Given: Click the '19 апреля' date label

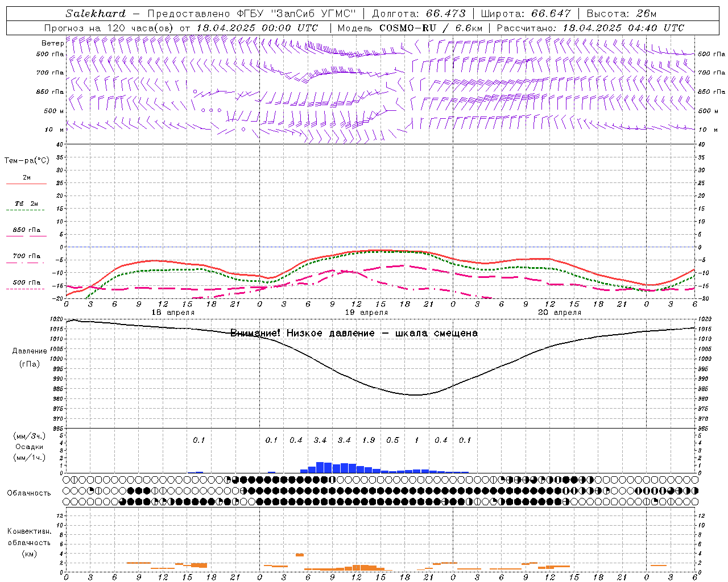Looking at the screenshot, I should 366,313.
